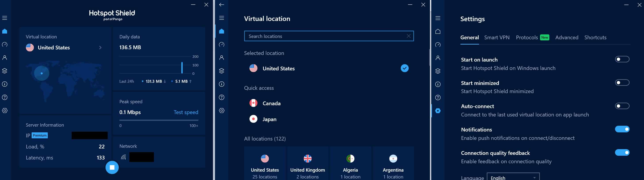
Task: Clear search with X in Search locations field
Action: pos(408,36)
